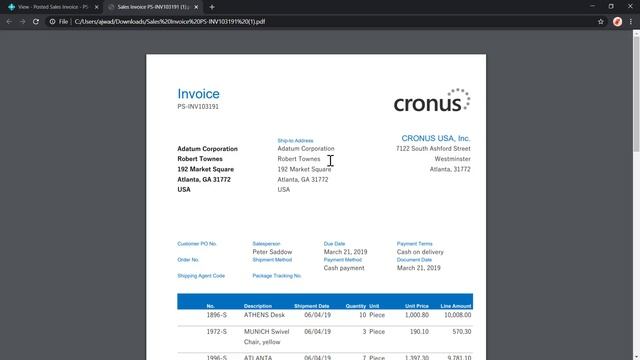Click the scrollbar down arrow
Screen dimensions: 640x360
click(x=636, y=357)
